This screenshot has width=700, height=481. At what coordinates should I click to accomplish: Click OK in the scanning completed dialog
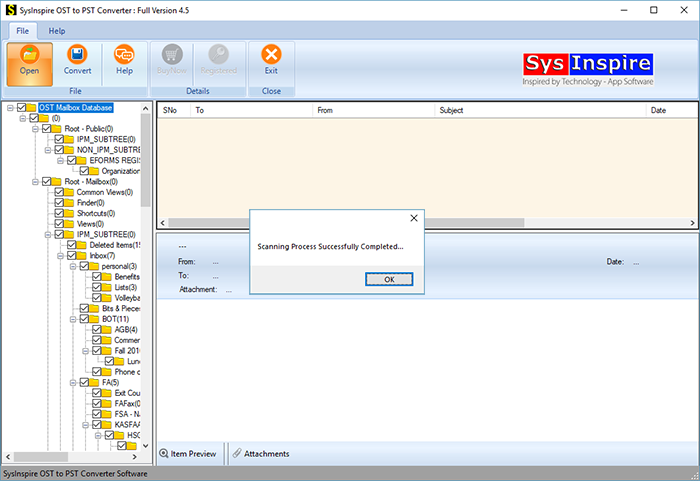[389, 279]
